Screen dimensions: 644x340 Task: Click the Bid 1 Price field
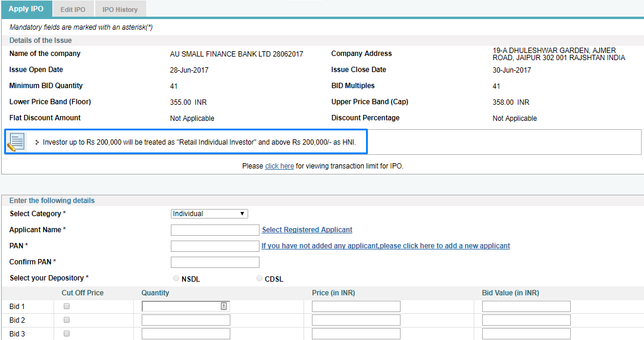point(356,306)
